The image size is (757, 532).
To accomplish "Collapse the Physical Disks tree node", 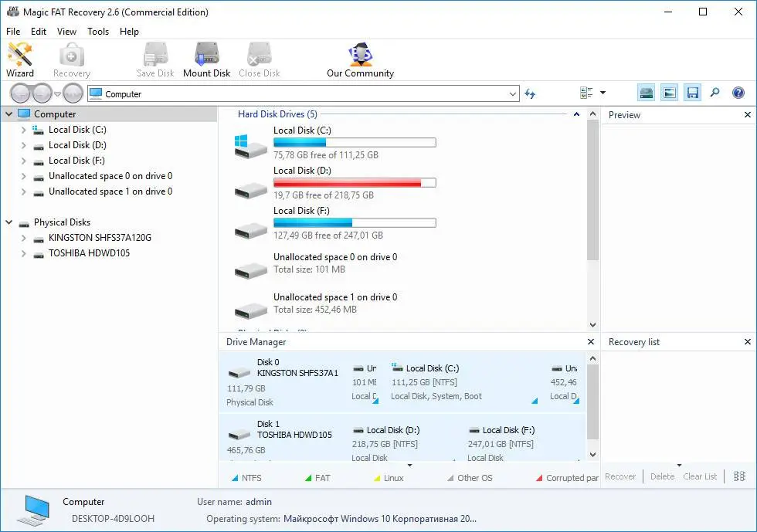I will pyautogui.click(x=8, y=222).
